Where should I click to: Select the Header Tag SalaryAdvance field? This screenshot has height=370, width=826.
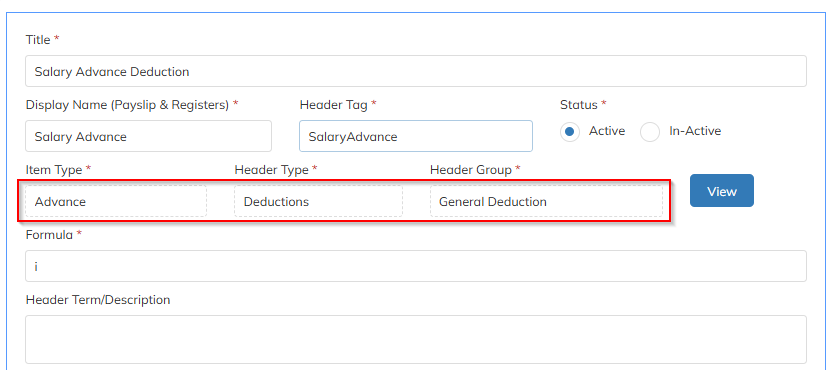[416, 136]
